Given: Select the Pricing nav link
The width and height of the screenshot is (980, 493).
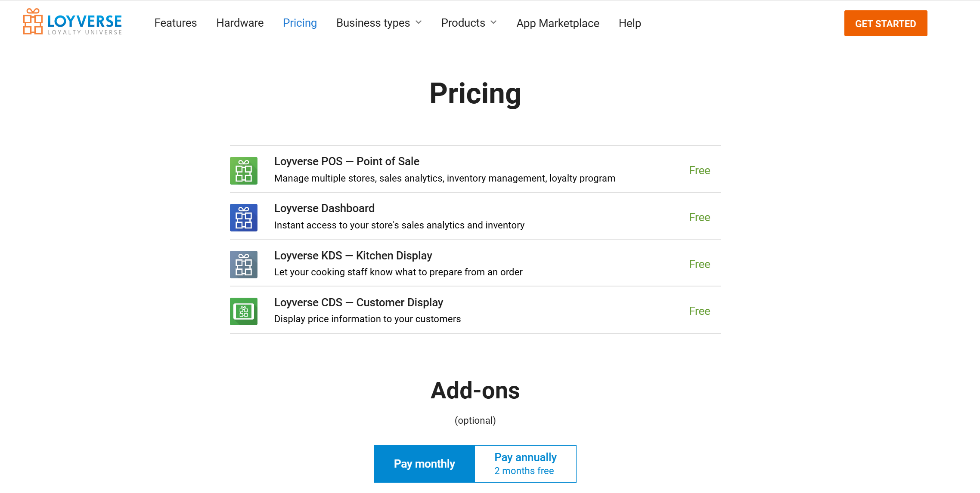Looking at the screenshot, I should [x=300, y=23].
